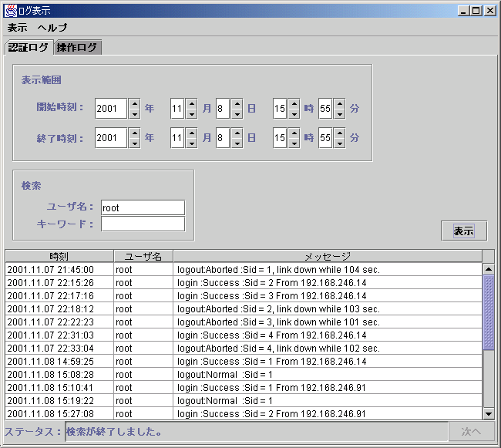Click the start time month field
This screenshot has width=501, height=448.
pyautogui.click(x=177, y=109)
